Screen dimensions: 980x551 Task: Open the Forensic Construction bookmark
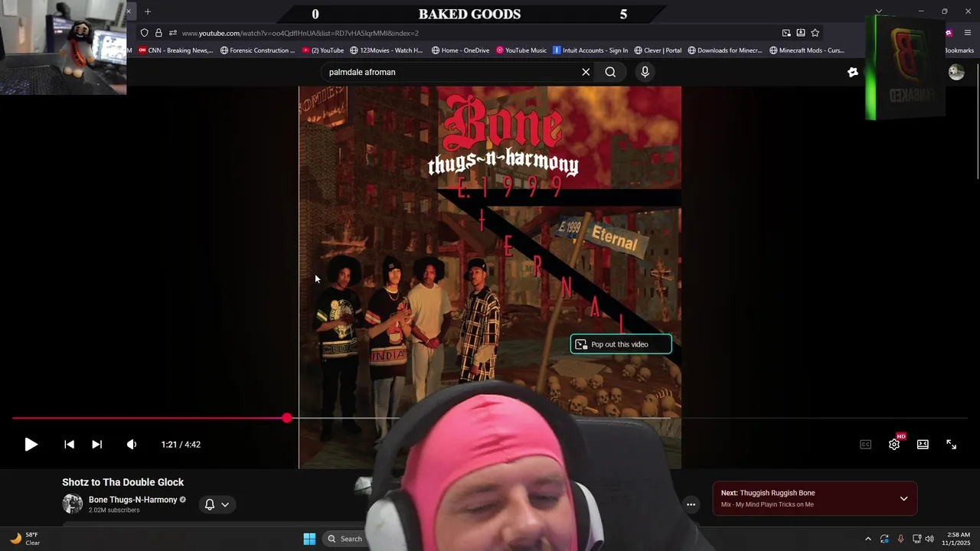[257, 51]
